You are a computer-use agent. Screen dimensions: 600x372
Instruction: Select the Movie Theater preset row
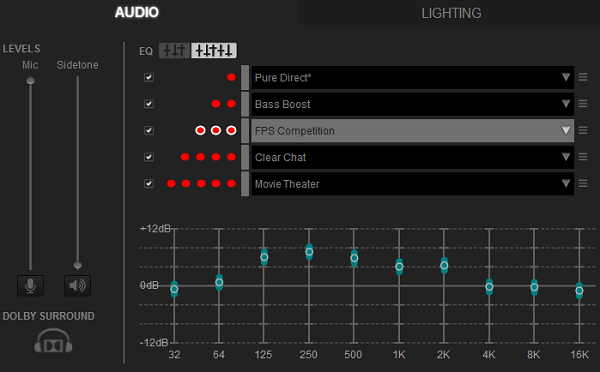412,184
